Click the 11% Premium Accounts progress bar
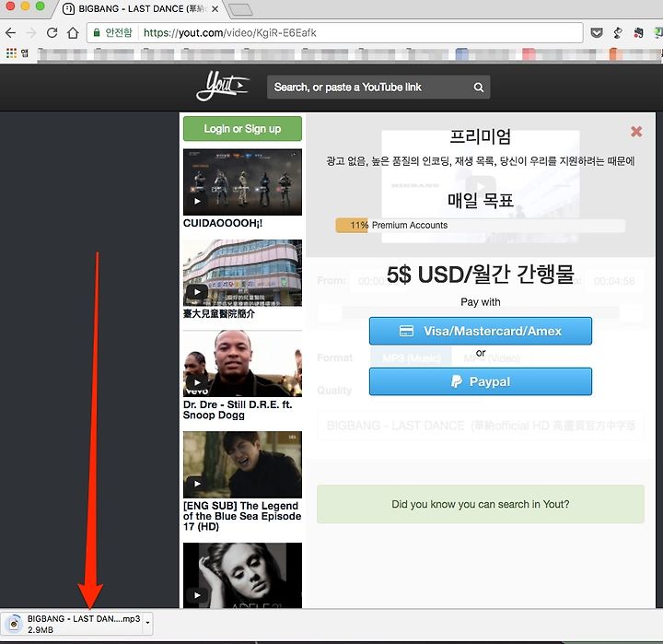 [481, 225]
